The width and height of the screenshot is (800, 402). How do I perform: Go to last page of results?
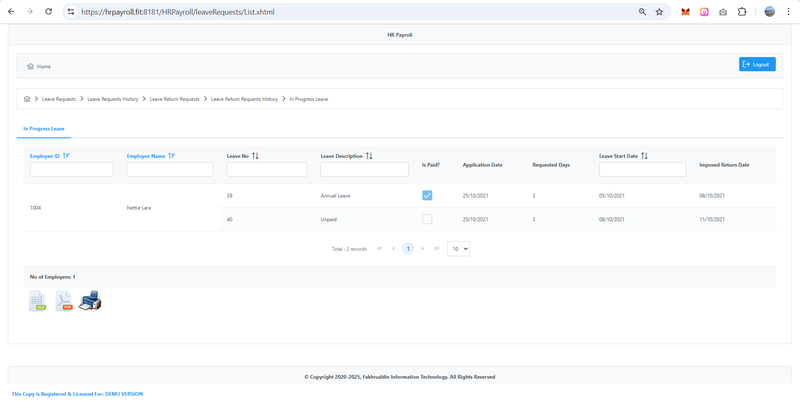(x=437, y=248)
